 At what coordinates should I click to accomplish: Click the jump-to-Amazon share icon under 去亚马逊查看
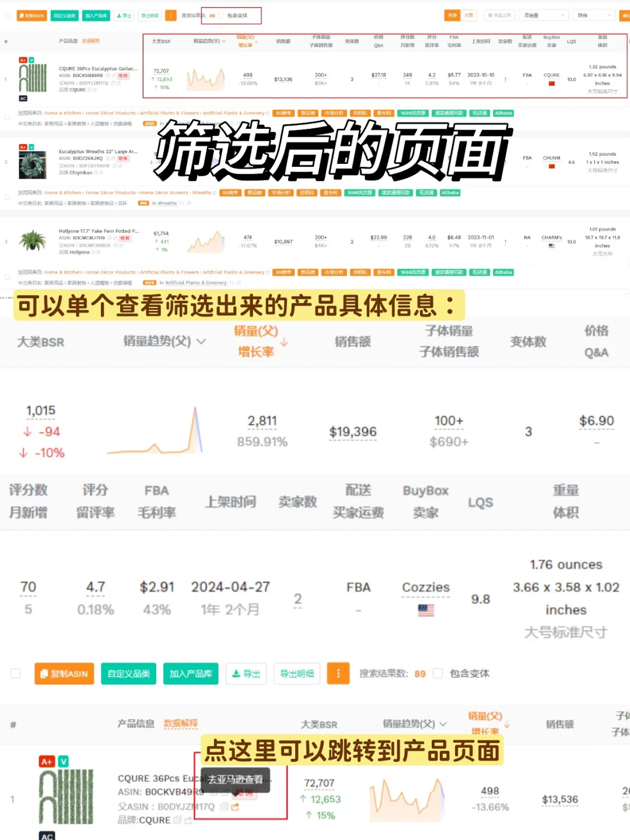tap(235, 807)
